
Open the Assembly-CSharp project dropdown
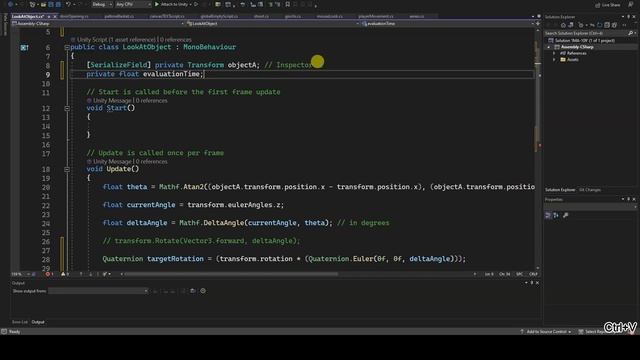[x=98, y=24]
